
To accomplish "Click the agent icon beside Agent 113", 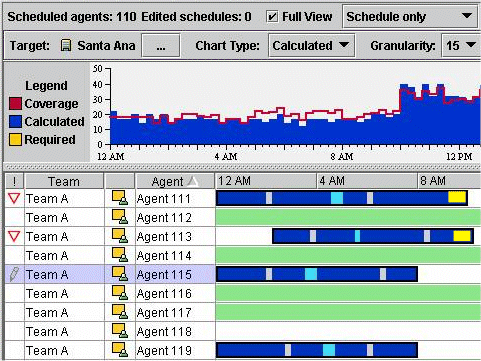I will [120, 236].
